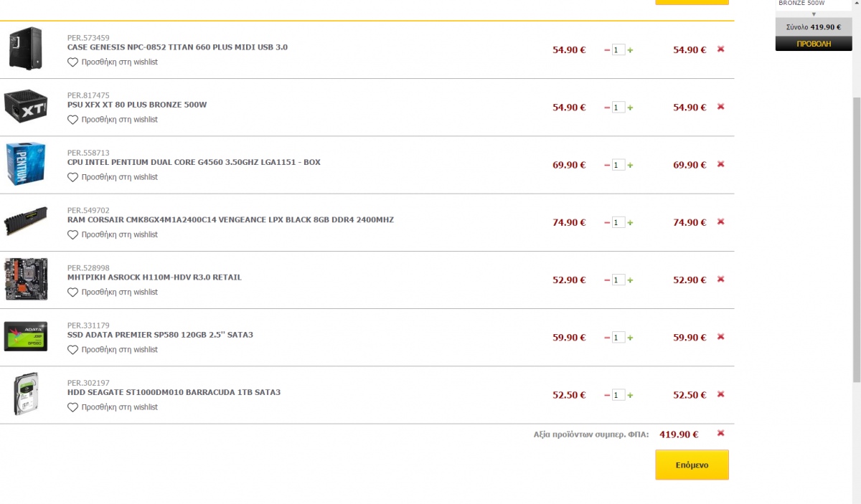Image resolution: width=861 pixels, height=504 pixels.
Task: Add RAM Corsair Vengeance to wishlist via its heart
Action: 72,234
